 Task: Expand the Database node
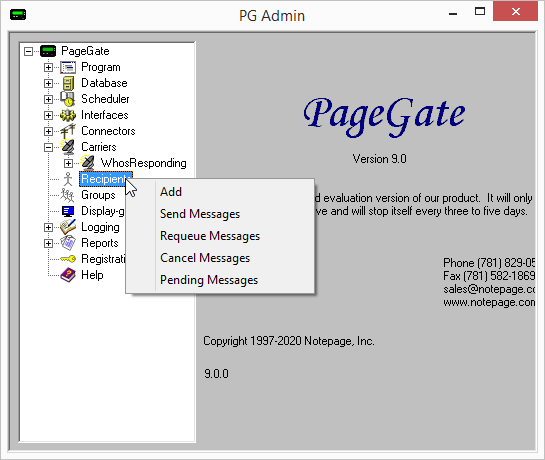48,83
